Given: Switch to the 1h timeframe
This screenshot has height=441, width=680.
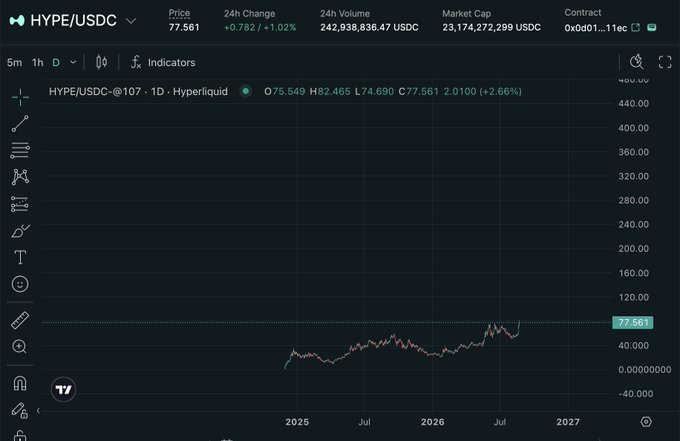Looking at the screenshot, I should (38, 62).
